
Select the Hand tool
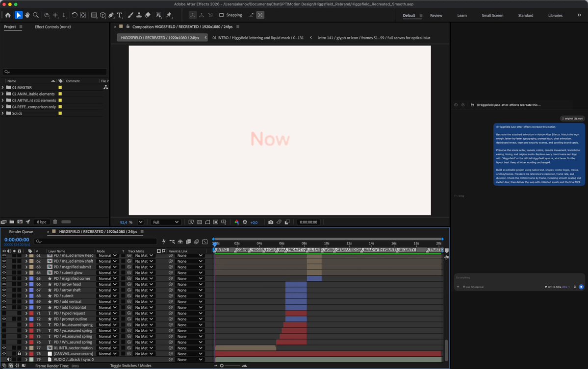(27, 15)
